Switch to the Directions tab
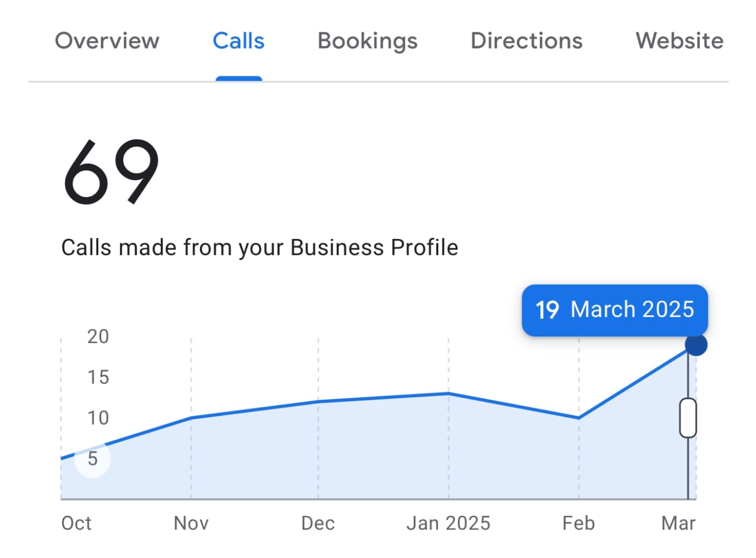The width and height of the screenshot is (756, 558). tap(525, 41)
